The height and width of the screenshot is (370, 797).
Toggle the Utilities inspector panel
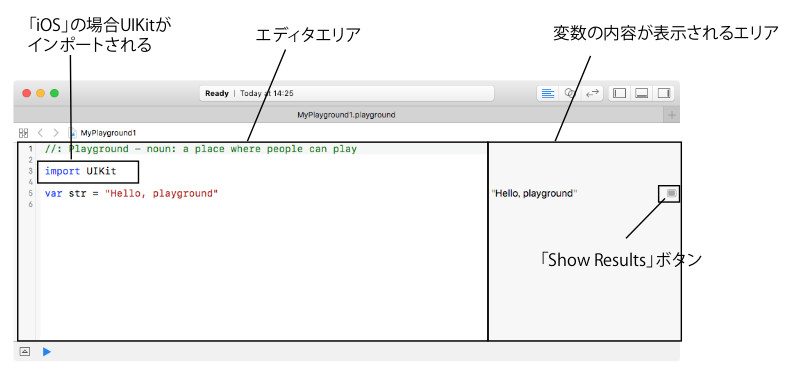pyautogui.click(x=664, y=94)
